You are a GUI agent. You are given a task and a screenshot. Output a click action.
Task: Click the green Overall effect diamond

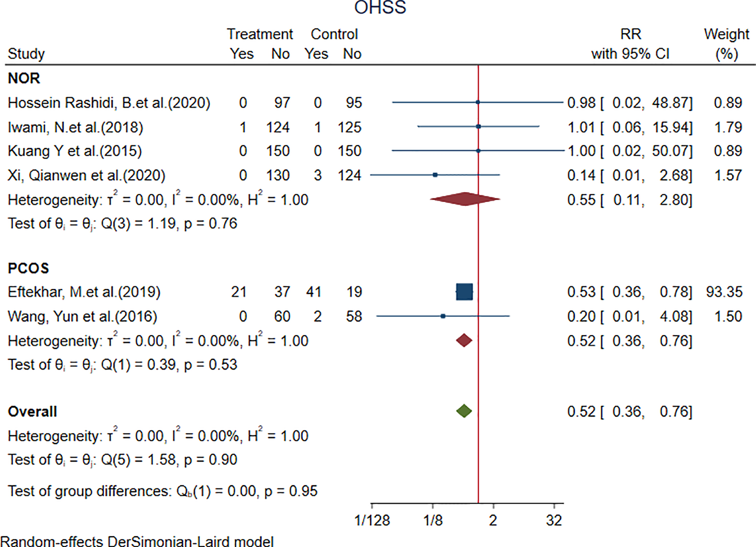(x=464, y=411)
